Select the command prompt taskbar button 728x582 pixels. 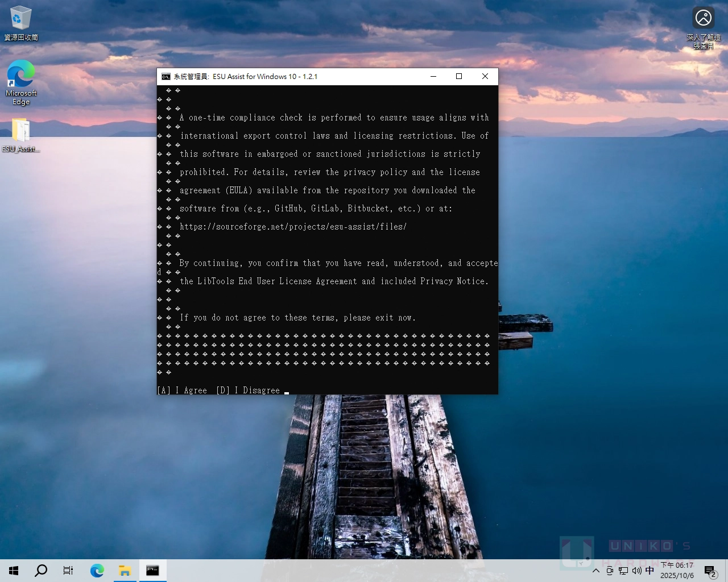[152, 571]
